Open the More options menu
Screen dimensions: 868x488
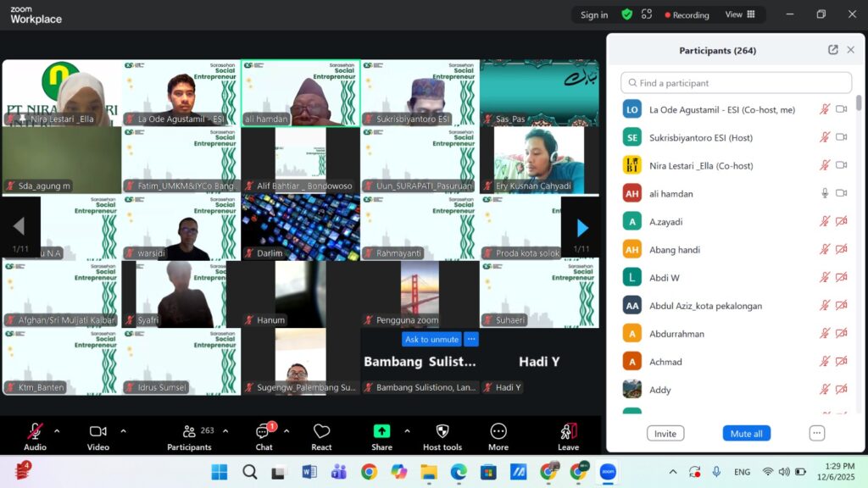(x=498, y=435)
